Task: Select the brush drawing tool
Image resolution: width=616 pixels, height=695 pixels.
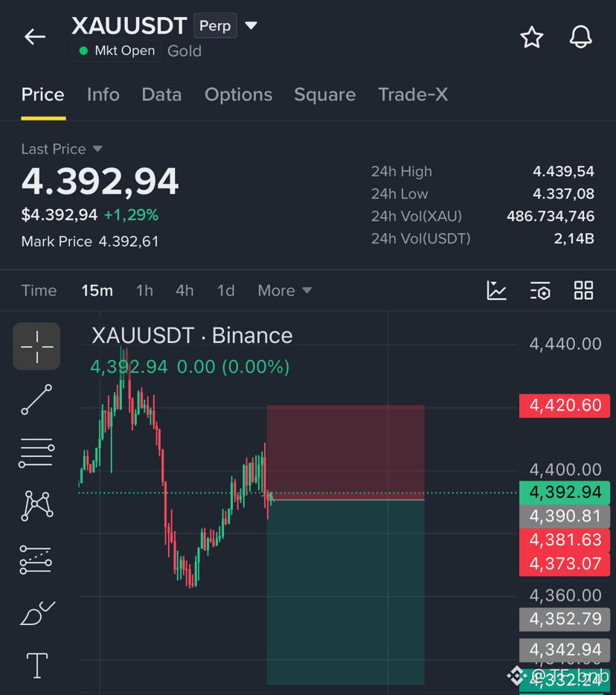Action: click(x=37, y=613)
